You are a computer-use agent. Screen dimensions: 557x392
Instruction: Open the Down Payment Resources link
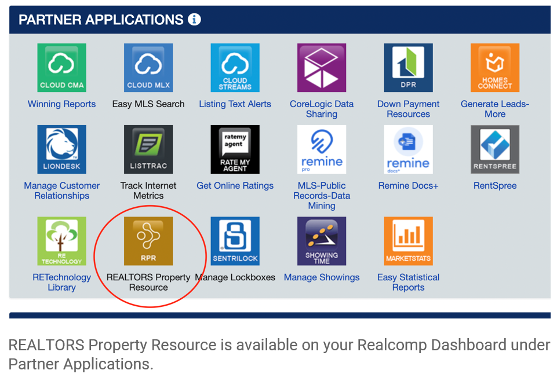click(x=409, y=109)
